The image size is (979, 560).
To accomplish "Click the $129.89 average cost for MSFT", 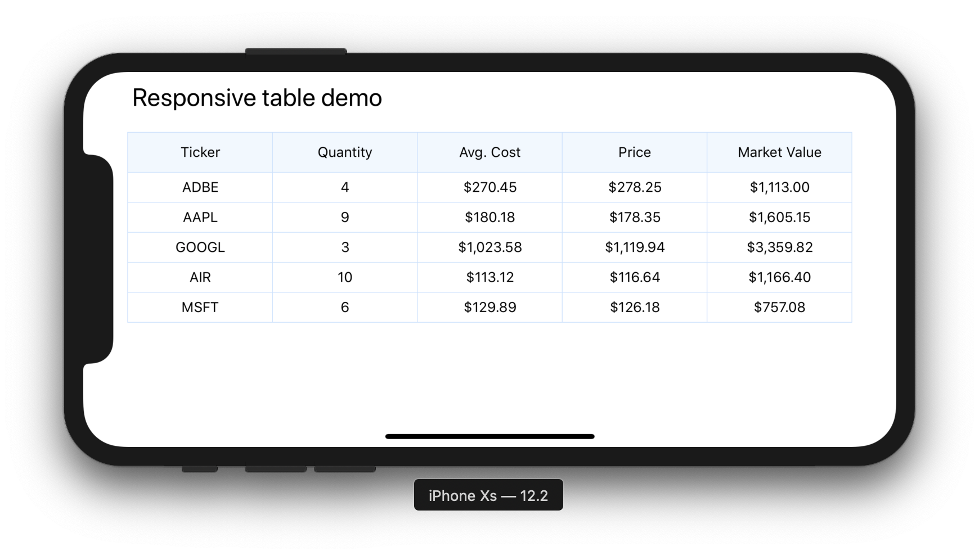I will click(x=489, y=307).
